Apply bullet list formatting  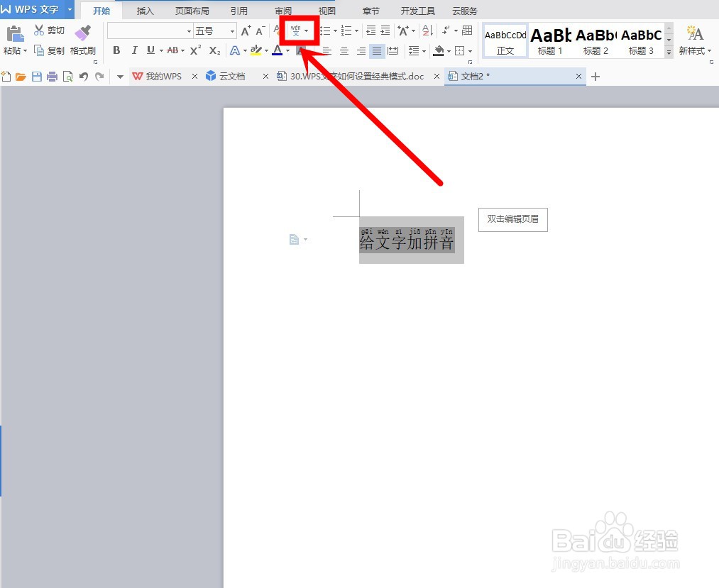[325, 30]
